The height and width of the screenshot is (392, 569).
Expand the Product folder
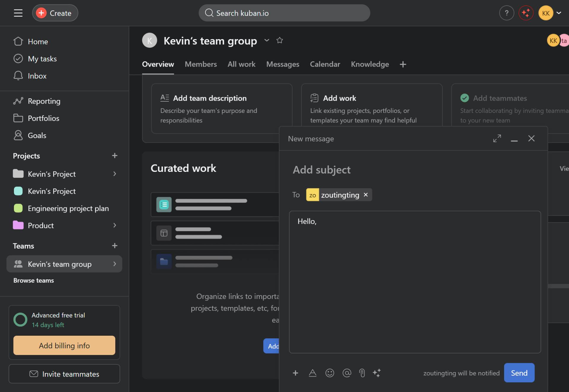tap(115, 225)
